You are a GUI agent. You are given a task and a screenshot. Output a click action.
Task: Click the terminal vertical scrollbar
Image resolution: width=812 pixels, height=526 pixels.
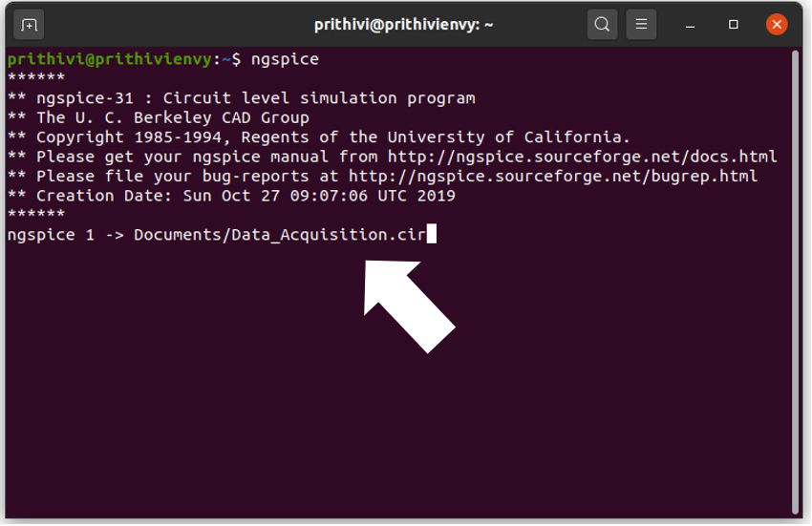tap(795, 281)
